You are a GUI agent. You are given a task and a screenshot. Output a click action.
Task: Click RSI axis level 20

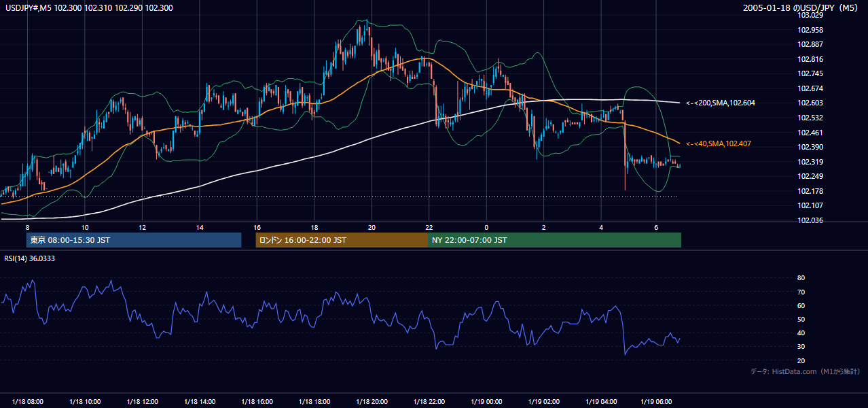[801, 360]
